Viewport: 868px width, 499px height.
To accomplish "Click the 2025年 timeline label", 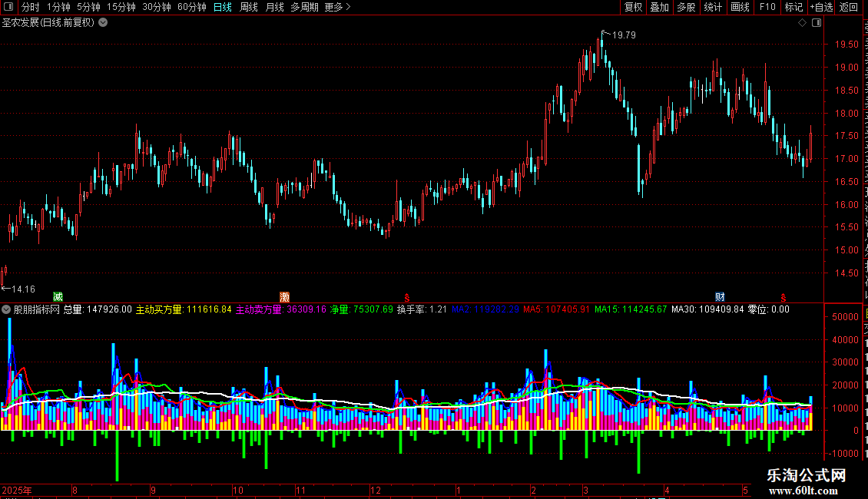I will [x=17, y=490].
